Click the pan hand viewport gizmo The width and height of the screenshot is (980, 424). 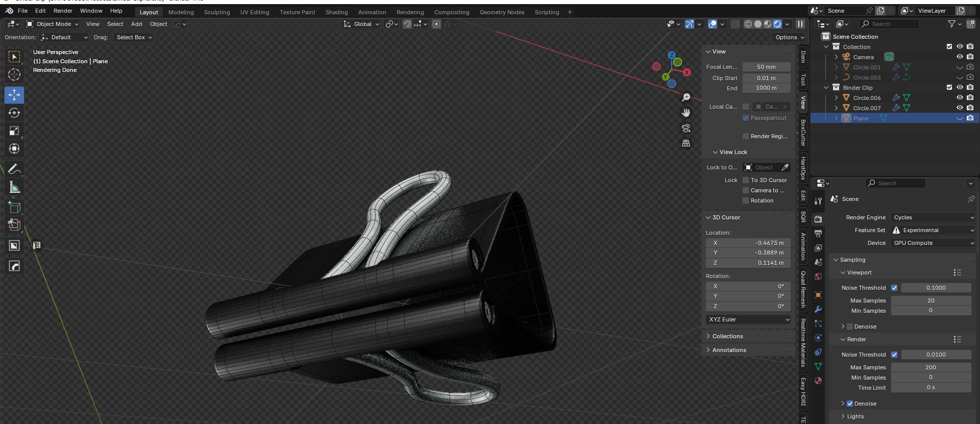686,113
